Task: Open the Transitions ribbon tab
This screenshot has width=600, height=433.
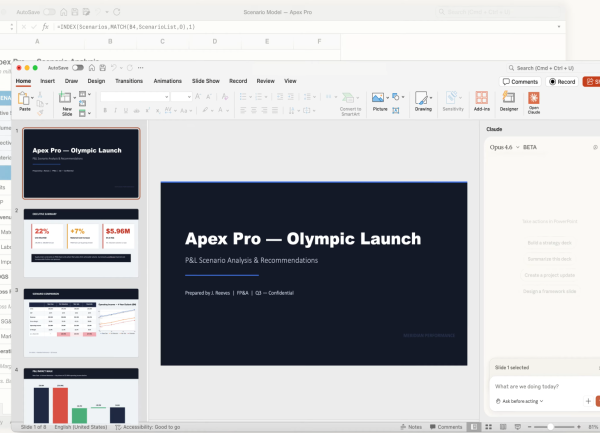Action: tap(129, 80)
